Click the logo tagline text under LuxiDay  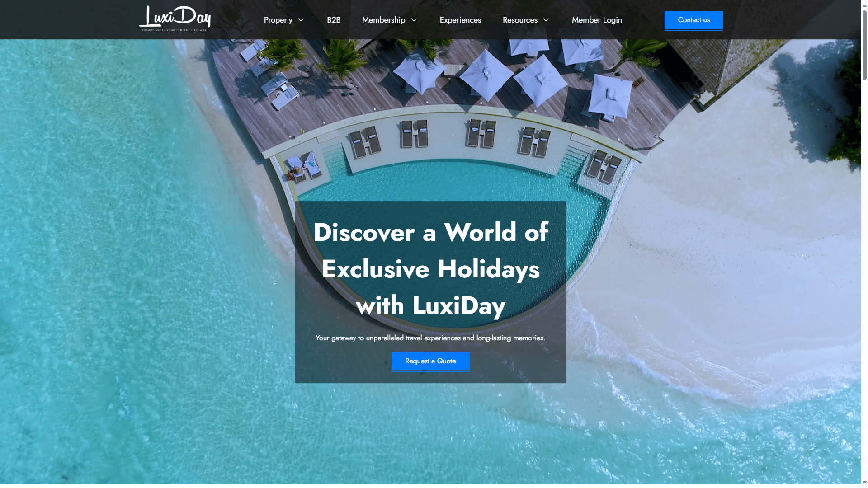click(x=175, y=30)
